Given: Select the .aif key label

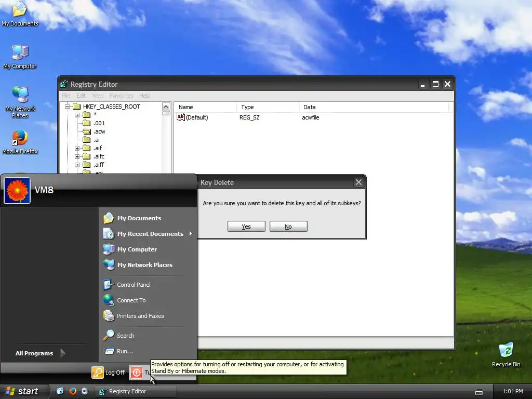Looking at the screenshot, I should [98, 148].
